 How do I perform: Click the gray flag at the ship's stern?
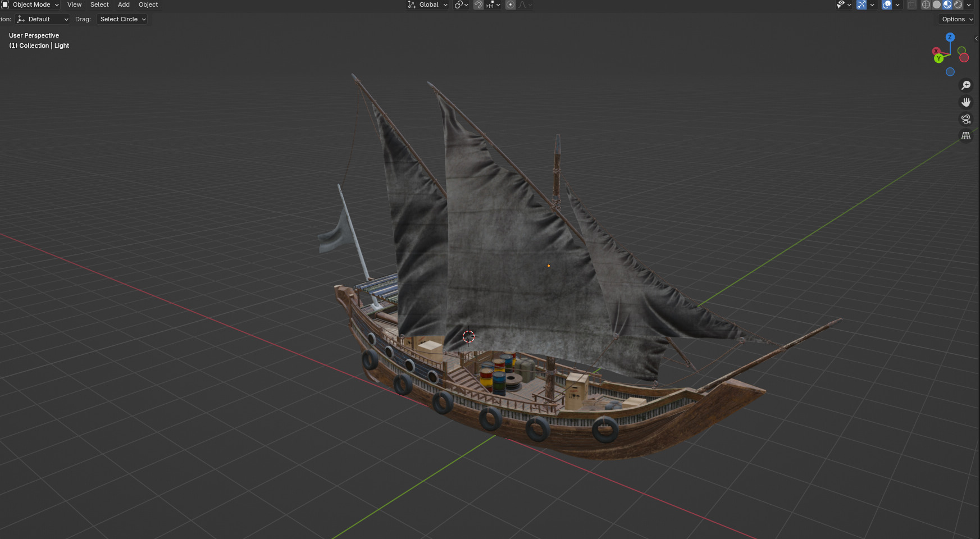334,233
